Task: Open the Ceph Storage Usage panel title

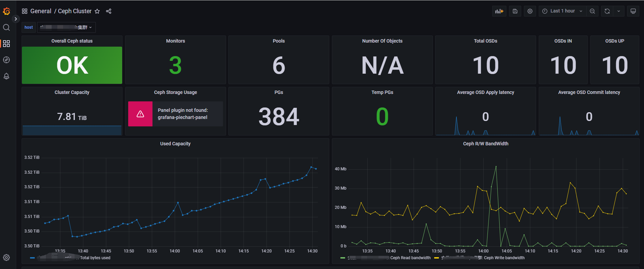Action: click(x=175, y=92)
